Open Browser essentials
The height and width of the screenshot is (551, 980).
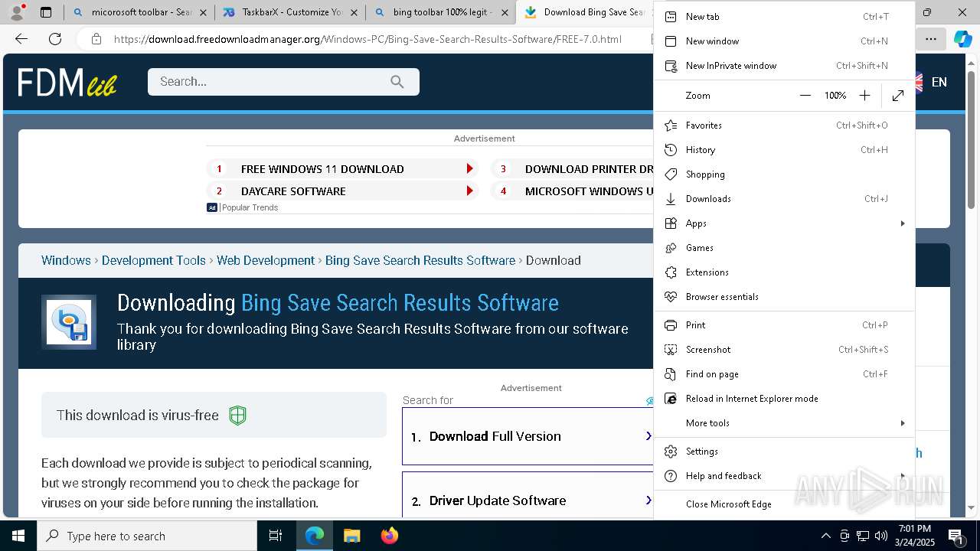(x=784, y=297)
